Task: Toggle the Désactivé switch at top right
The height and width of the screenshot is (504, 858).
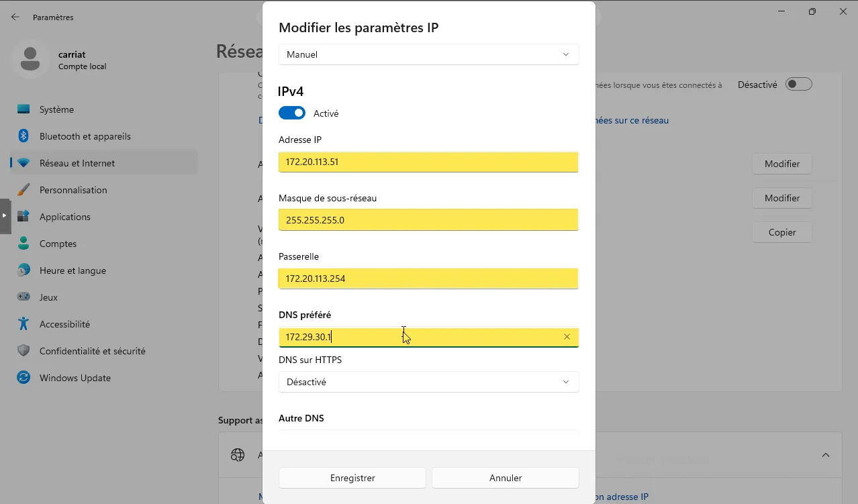Action: (x=798, y=85)
